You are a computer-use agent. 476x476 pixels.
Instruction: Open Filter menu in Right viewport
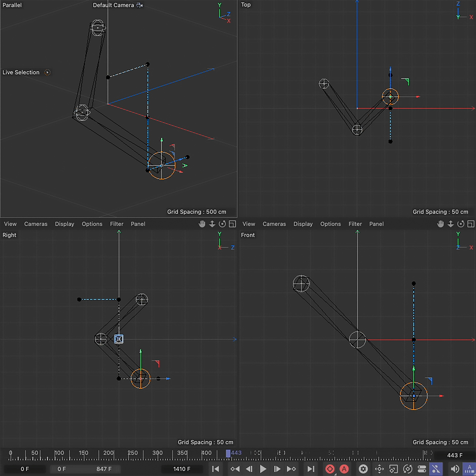117,224
